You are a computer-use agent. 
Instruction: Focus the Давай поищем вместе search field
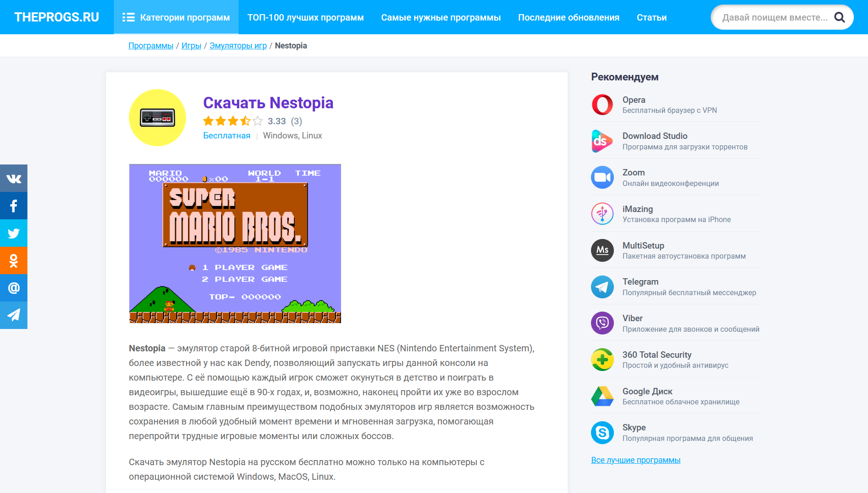pos(774,17)
